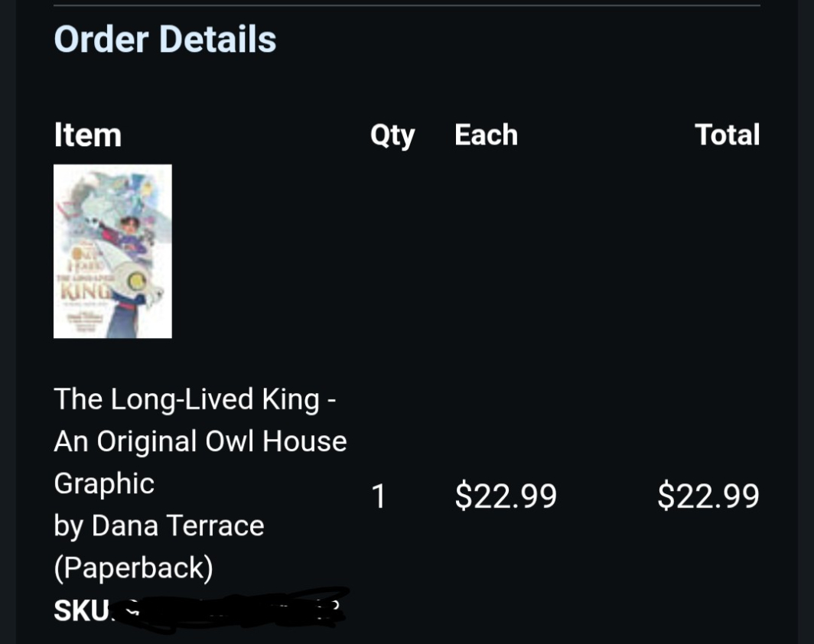
Task: Click the "Qty" column header
Action: (392, 135)
